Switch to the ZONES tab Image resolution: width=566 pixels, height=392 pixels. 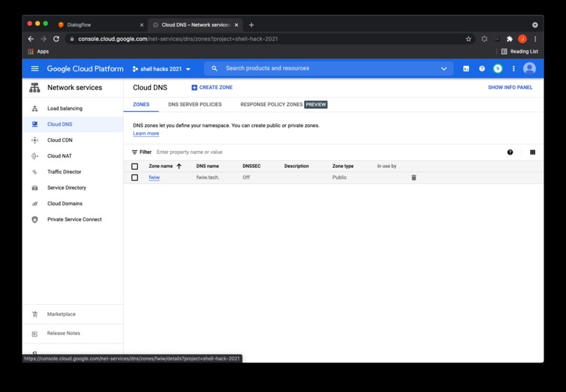141,104
